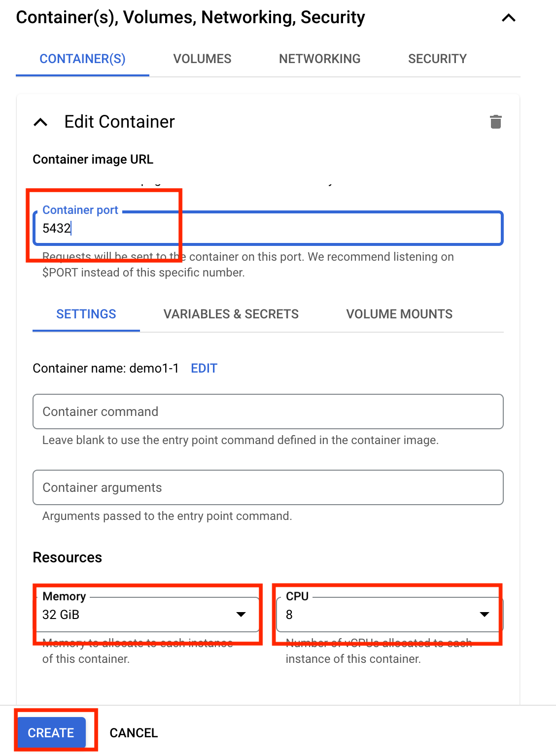556x756 pixels.
Task: Click EDIT next to container name demo1-1
Action: point(204,368)
